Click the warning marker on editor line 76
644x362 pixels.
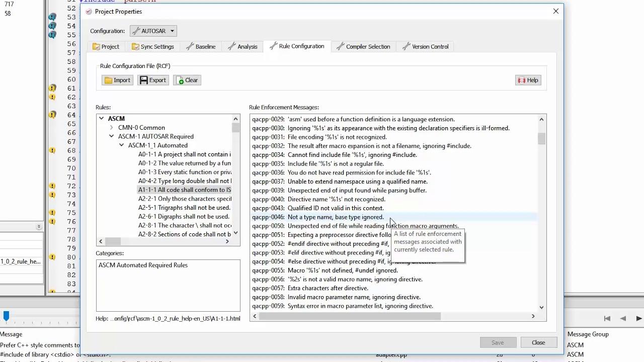tap(52, 222)
